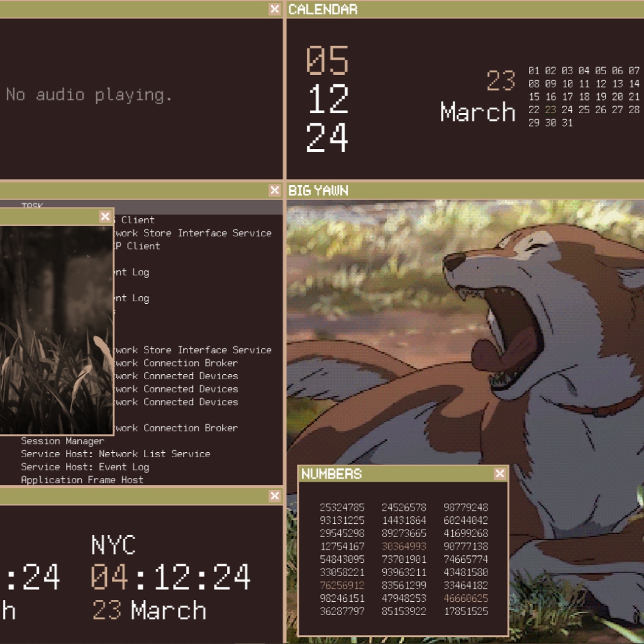Click number 90777138 in Numbers window
The image size is (644, 644).
tap(466, 547)
